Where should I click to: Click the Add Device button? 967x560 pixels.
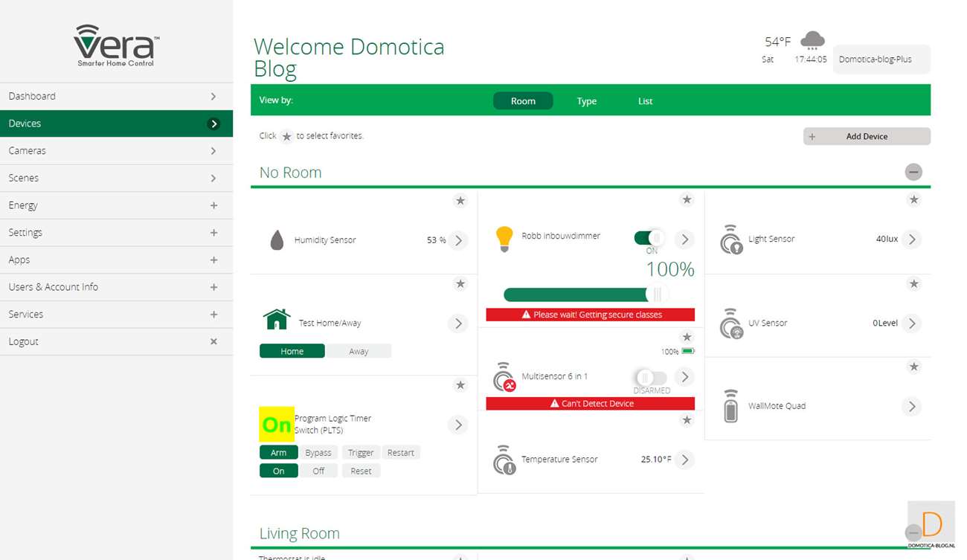point(866,137)
